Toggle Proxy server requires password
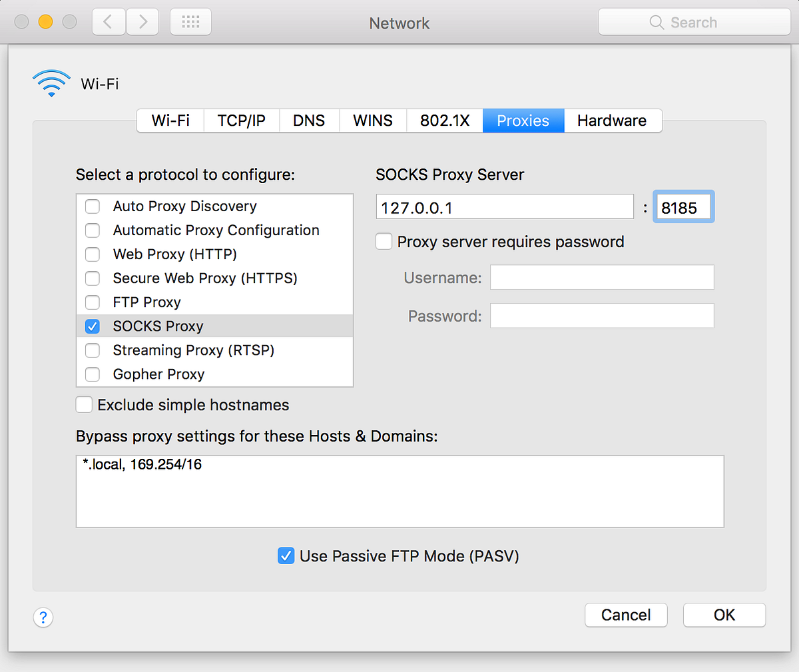This screenshot has width=799, height=672. coord(384,241)
